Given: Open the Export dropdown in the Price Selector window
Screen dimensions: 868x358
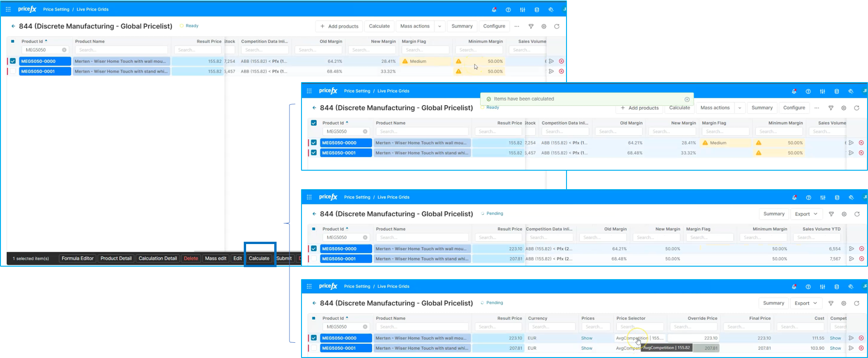Looking at the screenshot, I should 806,303.
